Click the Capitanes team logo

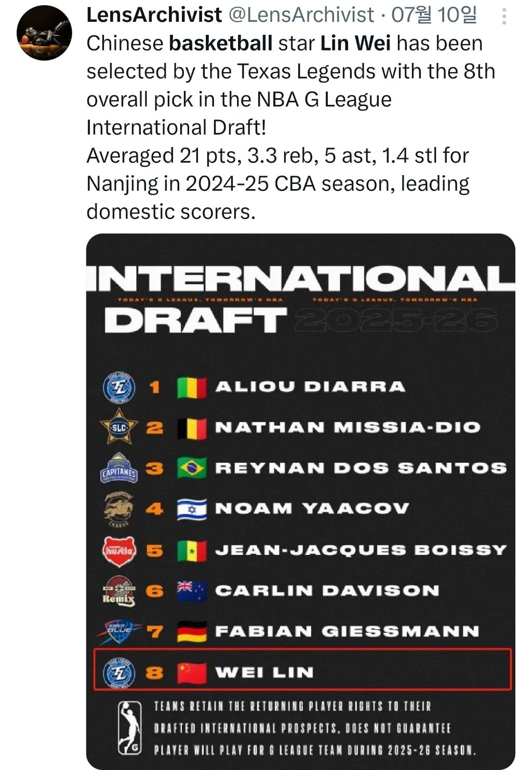119,469
